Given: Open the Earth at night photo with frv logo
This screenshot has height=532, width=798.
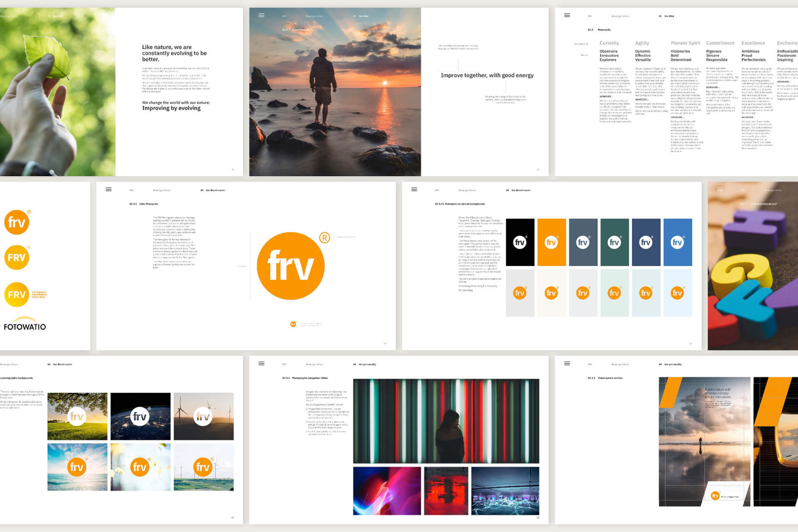Looking at the screenshot, I should pos(140,416).
